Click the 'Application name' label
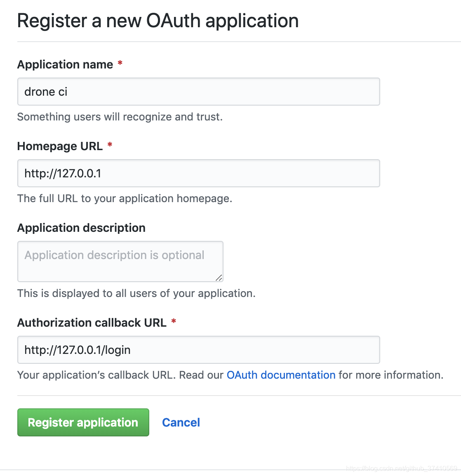461x476 pixels. click(65, 64)
